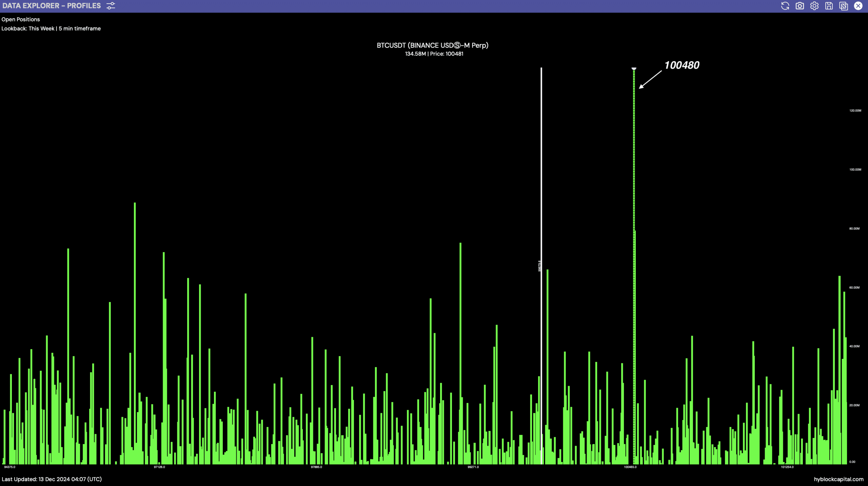Image resolution: width=868 pixels, height=486 pixels.
Task: Save the profile with the floppy disk icon
Action: (829, 6)
